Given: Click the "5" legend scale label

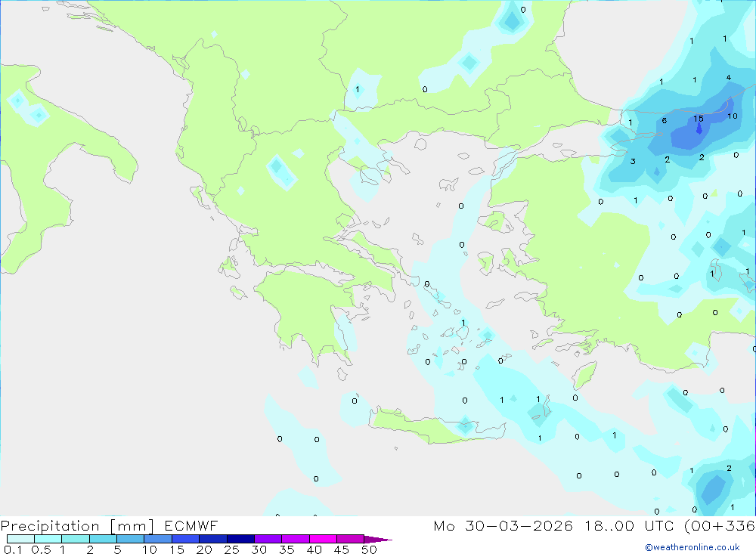Looking at the screenshot, I should coord(117,549).
